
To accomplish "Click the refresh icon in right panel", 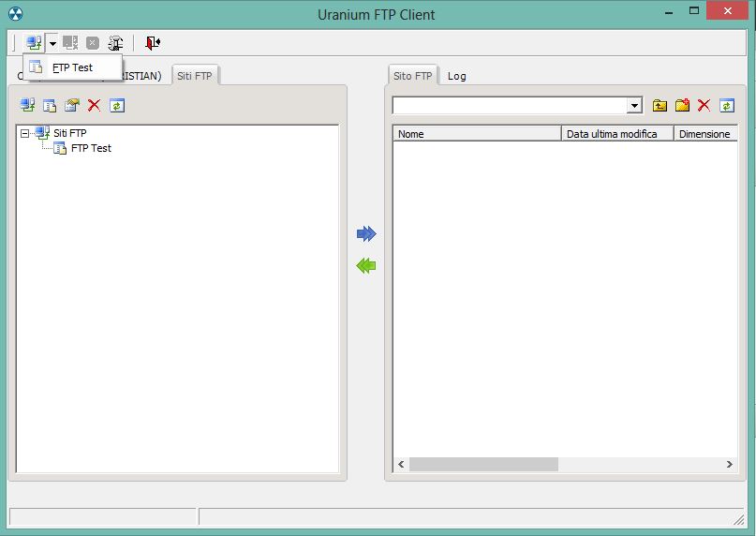I will [x=727, y=105].
